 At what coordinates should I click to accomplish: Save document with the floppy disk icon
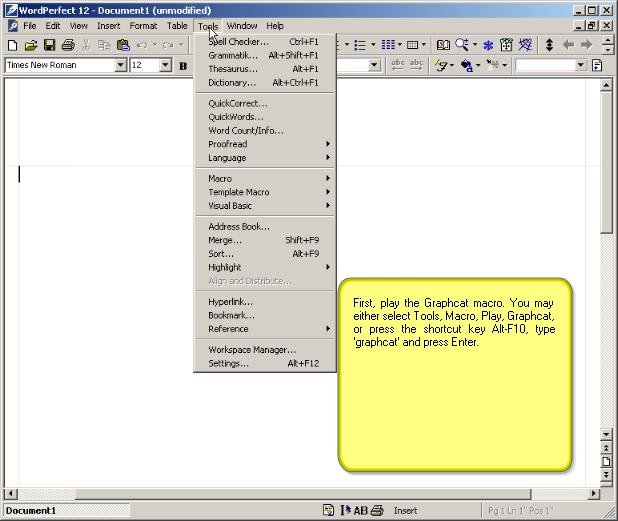pos(49,45)
